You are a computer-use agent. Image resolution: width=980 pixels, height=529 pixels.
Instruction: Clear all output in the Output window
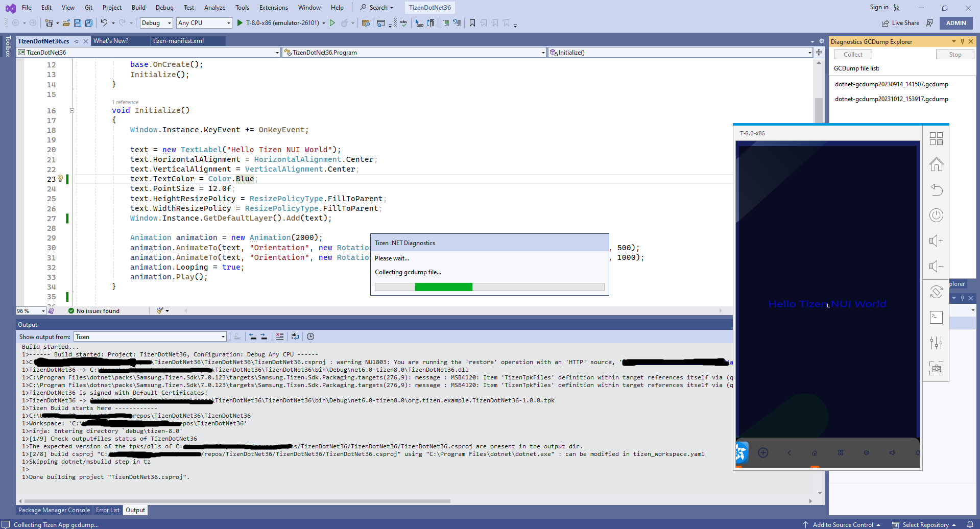pyautogui.click(x=280, y=336)
